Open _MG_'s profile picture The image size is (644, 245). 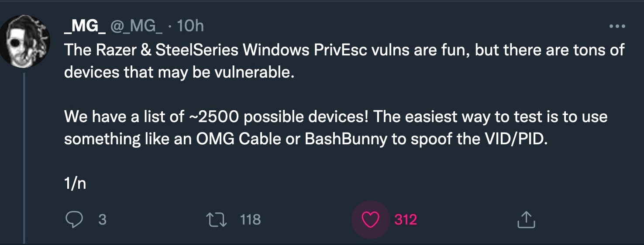[x=24, y=41]
